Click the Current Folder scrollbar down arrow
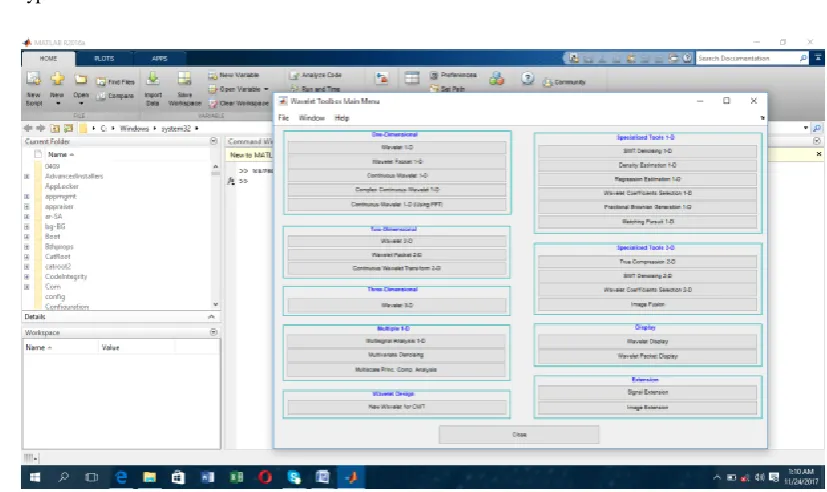 point(215,305)
